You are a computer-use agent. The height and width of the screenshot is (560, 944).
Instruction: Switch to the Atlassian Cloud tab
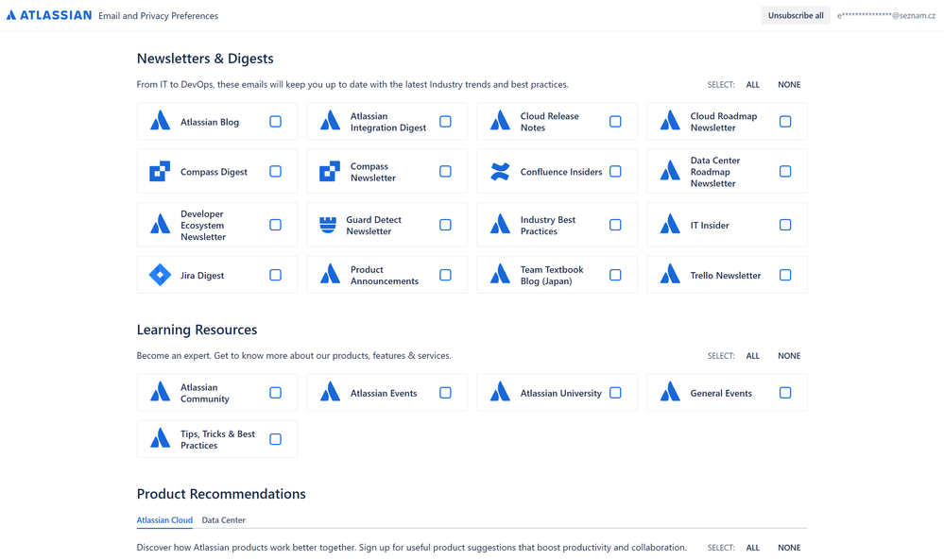164,520
